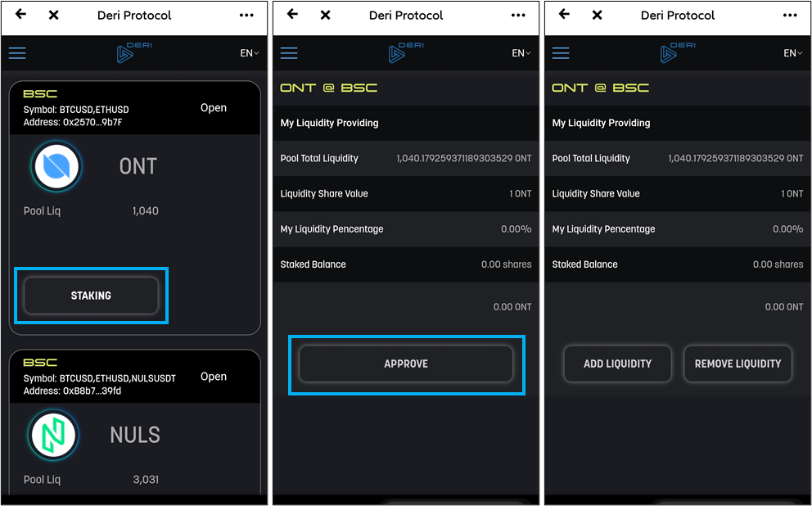This screenshot has height=506, width=812.
Task: Open three-dot menu in middle screen
Action: (x=518, y=15)
